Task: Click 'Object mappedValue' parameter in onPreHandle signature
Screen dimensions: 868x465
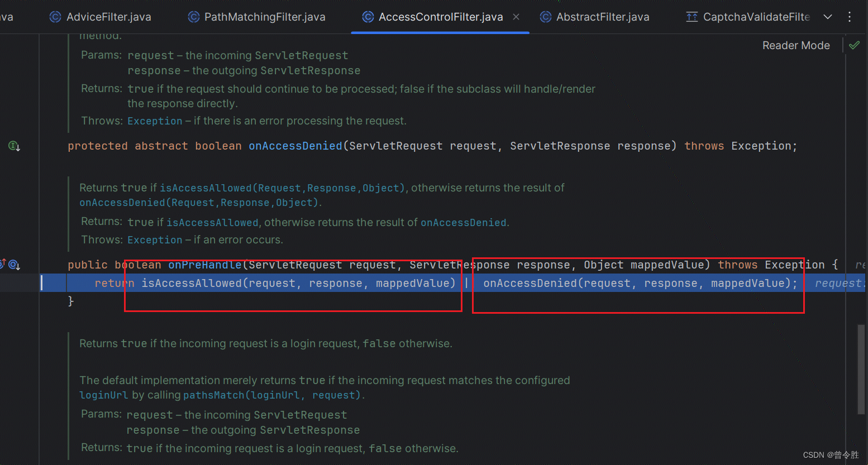Action: pos(644,265)
